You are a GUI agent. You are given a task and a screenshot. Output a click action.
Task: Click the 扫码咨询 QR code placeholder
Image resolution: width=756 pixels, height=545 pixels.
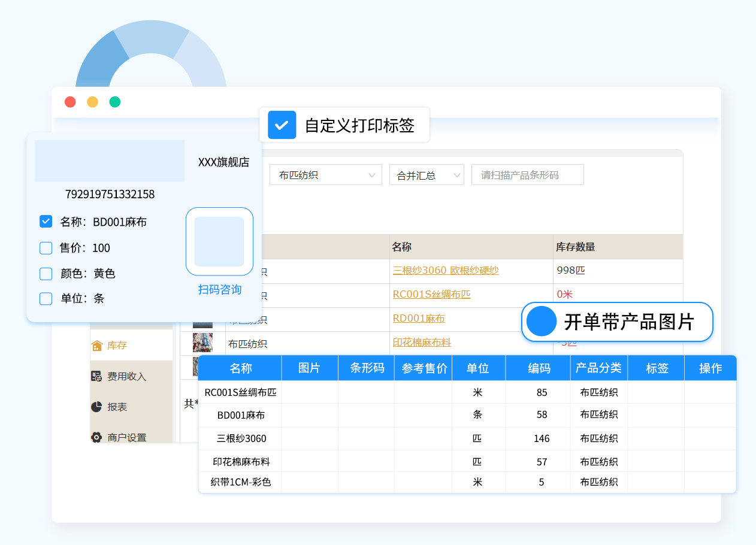click(219, 241)
